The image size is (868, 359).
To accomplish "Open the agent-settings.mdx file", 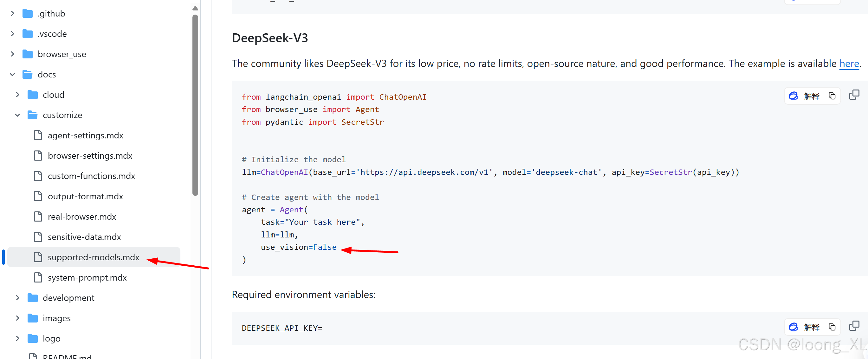I will [x=85, y=135].
